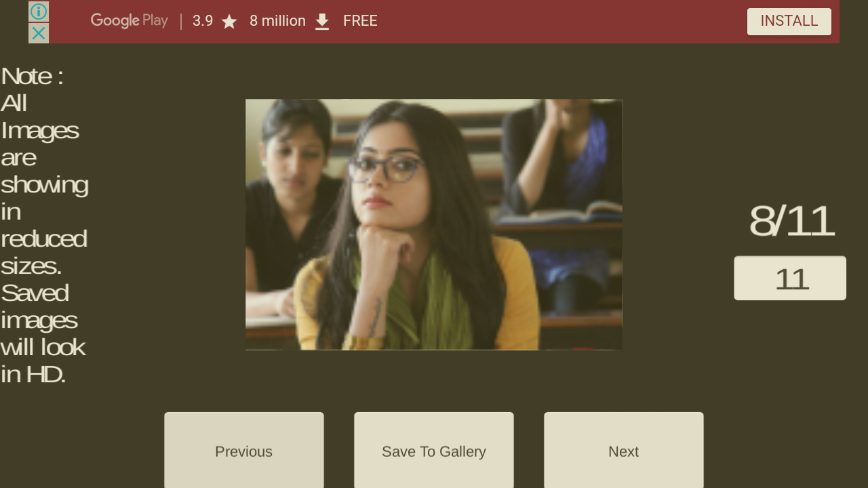Tap the INSTALL button in the ad
This screenshot has height=488, width=868.
click(789, 21)
